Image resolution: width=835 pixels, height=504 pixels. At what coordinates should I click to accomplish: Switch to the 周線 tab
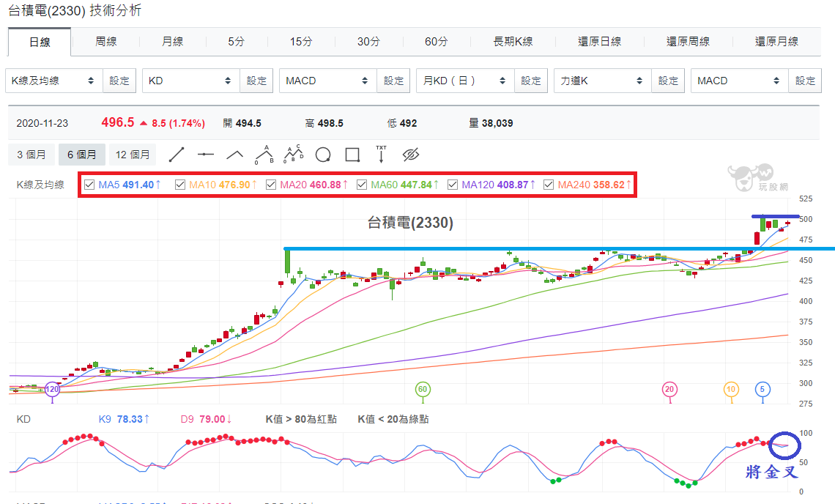click(106, 42)
